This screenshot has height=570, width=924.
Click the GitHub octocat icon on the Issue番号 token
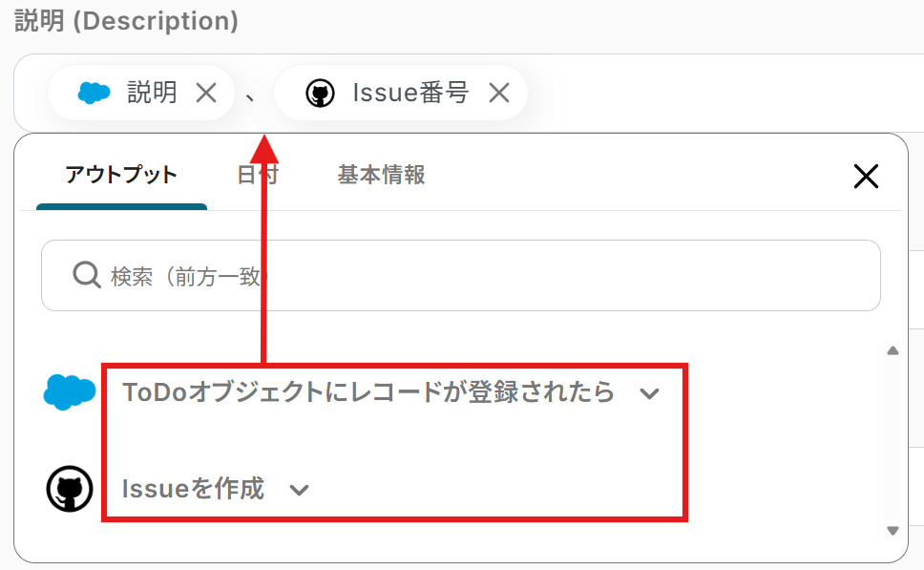[320, 92]
